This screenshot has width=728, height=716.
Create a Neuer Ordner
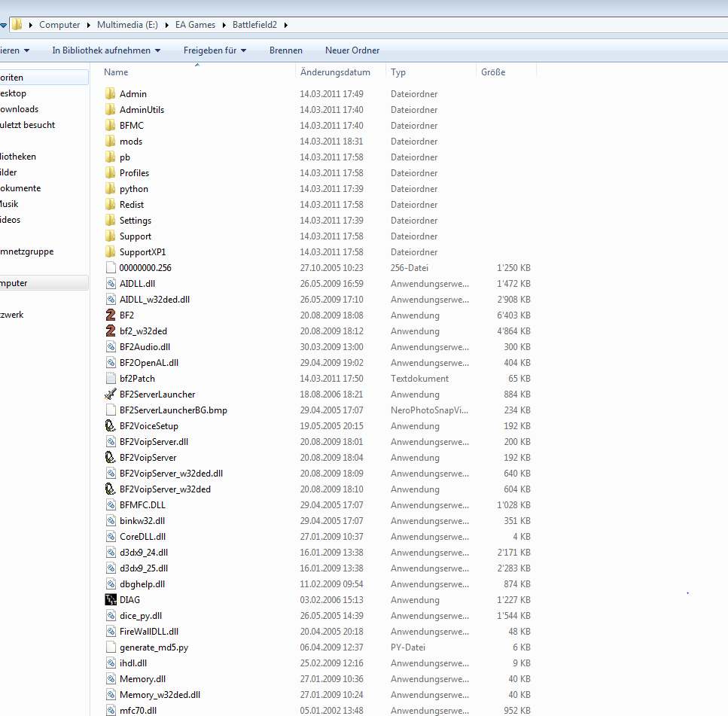(x=352, y=50)
